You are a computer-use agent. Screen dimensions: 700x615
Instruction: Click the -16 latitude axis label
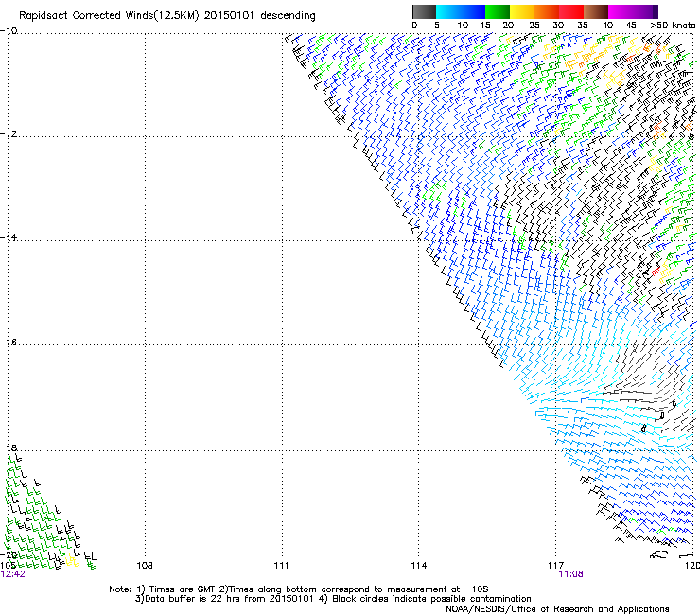click(9, 343)
